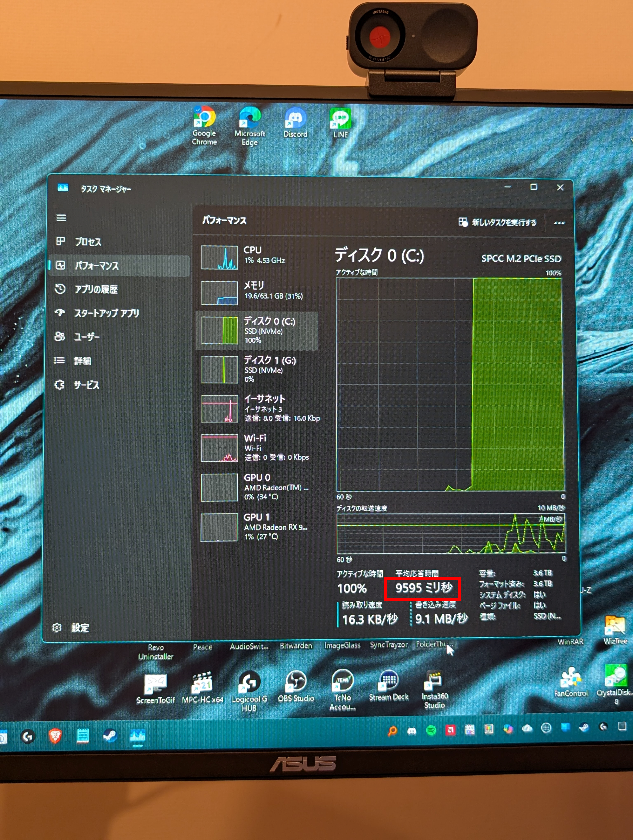The image size is (633, 840).
Task: Click 新しいタスクを実行する button
Action: coord(498,222)
